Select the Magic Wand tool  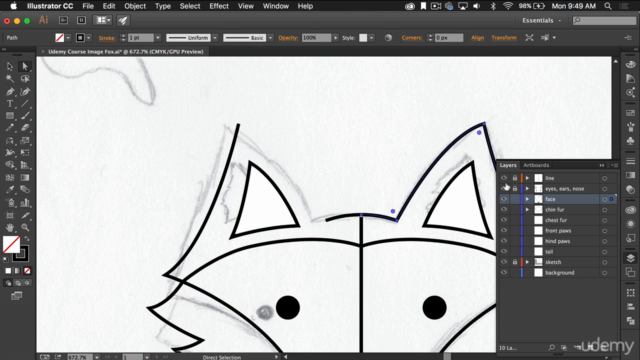click(x=10, y=79)
